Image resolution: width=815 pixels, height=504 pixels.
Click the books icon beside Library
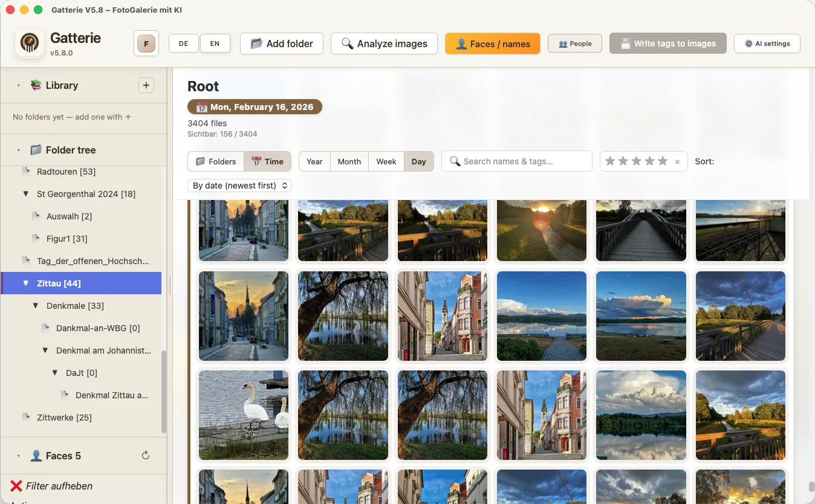click(36, 85)
